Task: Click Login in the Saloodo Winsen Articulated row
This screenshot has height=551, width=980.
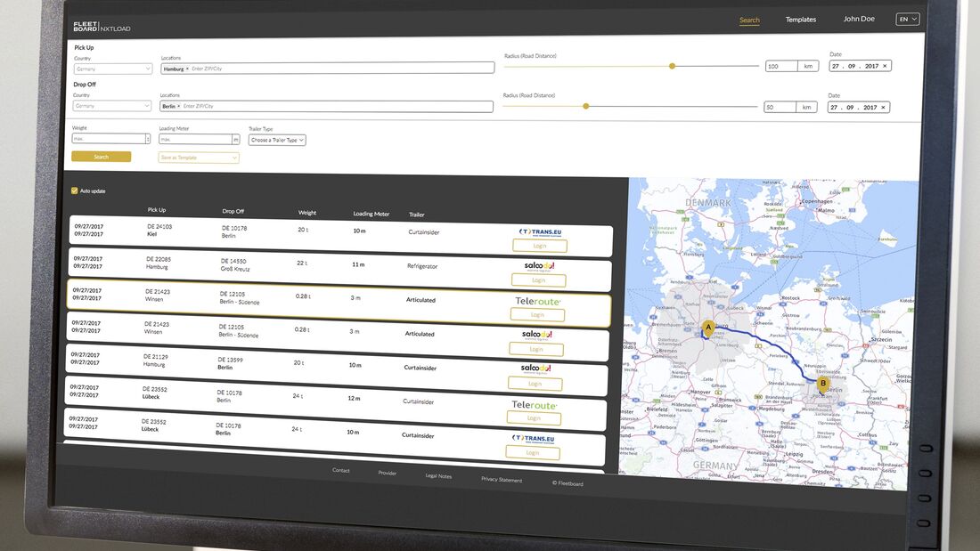Action: (535, 349)
